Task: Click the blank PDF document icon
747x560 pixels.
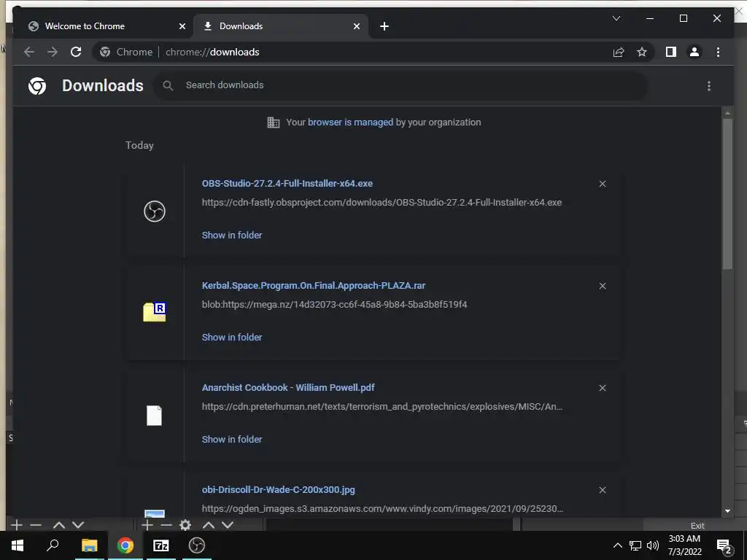Action: tap(154, 415)
